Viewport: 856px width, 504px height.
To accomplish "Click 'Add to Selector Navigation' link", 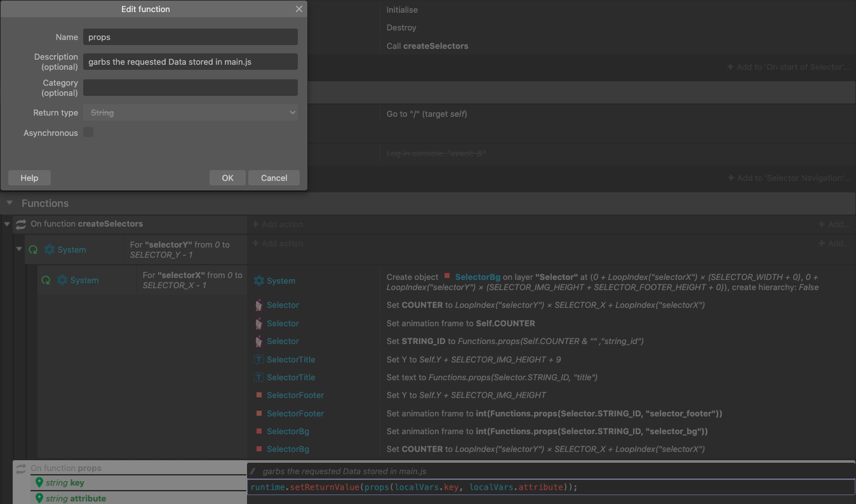I will point(789,178).
